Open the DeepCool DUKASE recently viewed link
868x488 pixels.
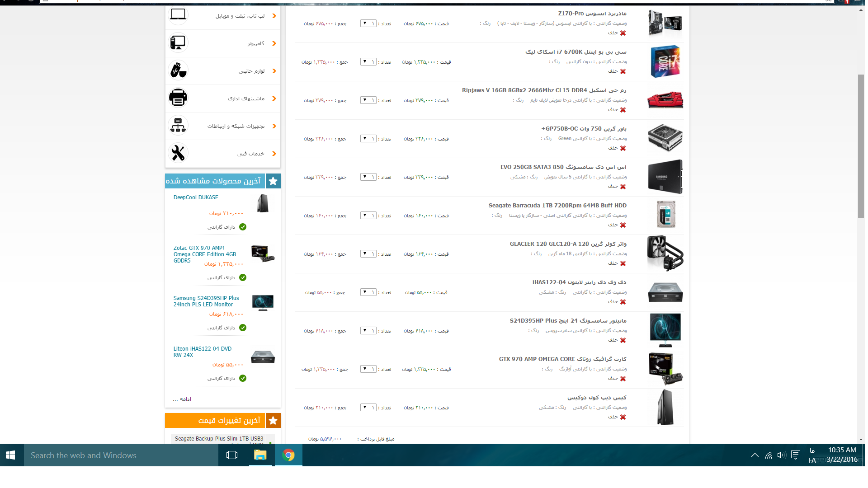(196, 197)
